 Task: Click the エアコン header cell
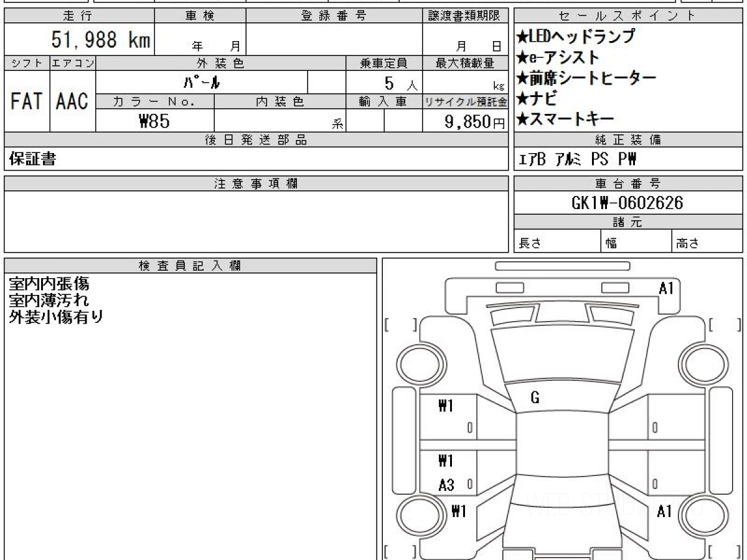click(x=73, y=63)
